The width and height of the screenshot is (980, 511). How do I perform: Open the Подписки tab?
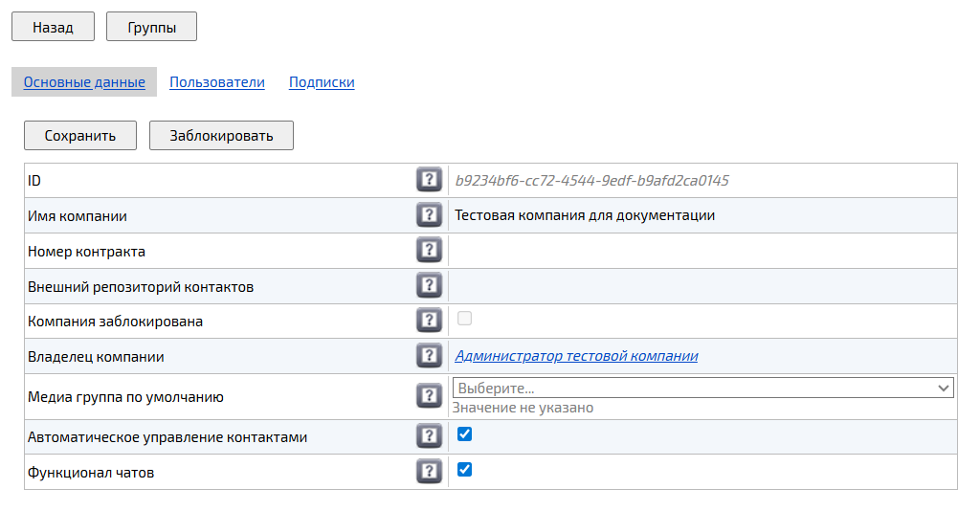tap(322, 82)
